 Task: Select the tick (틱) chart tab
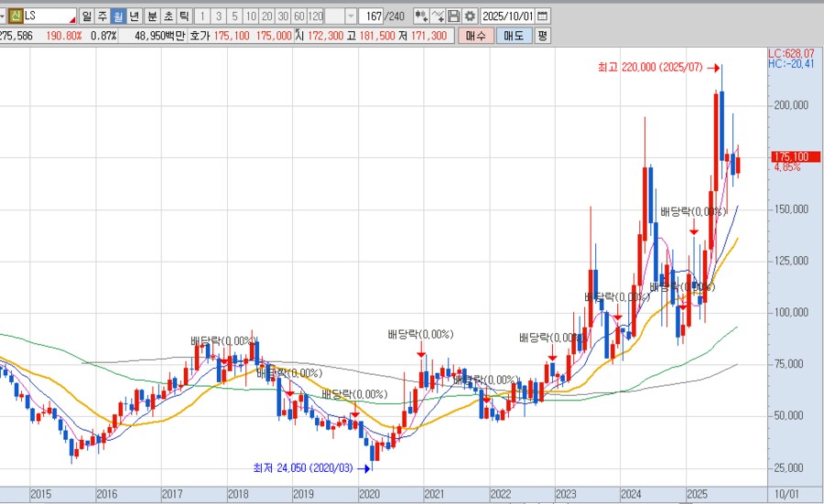(184, 16)
